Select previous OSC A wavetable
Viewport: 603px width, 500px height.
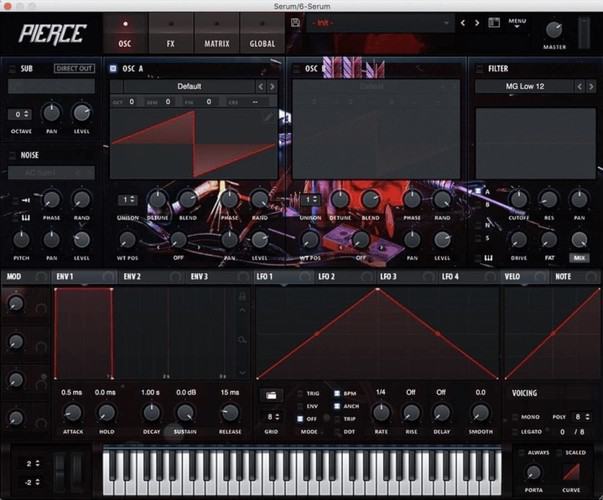click(x=261, y=87)
